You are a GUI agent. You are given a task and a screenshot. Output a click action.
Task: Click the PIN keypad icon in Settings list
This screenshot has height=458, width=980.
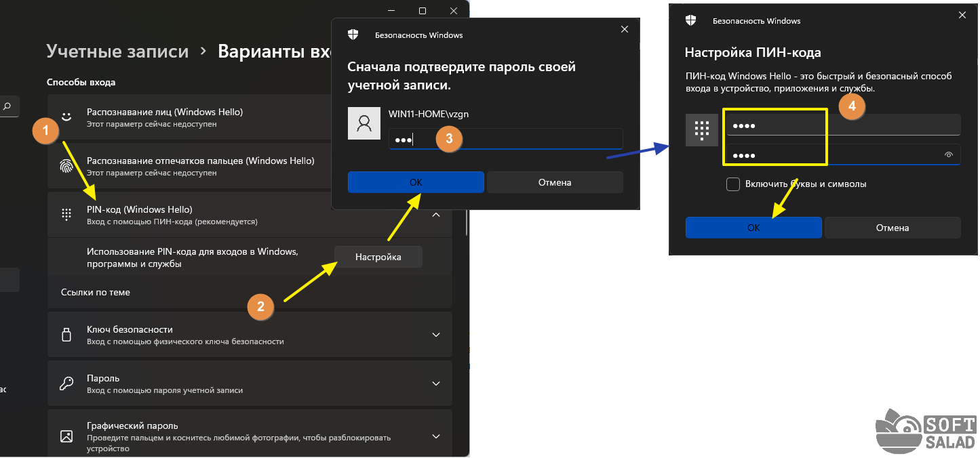[66, 215]
